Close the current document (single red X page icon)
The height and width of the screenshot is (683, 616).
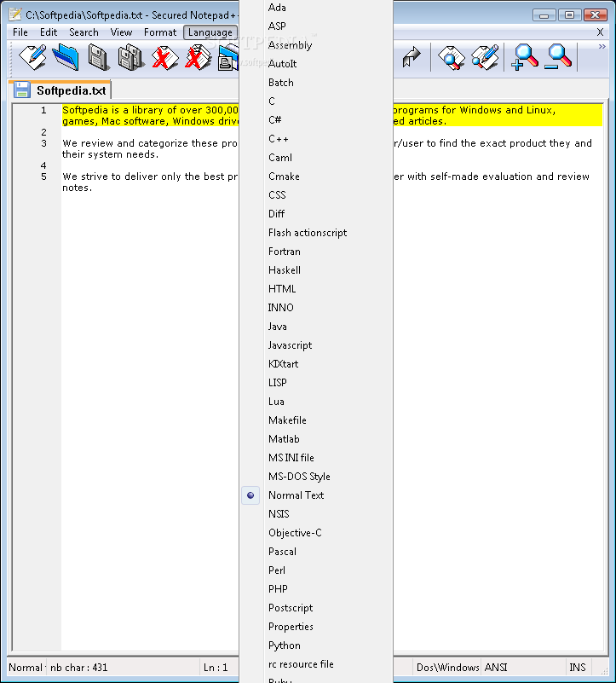(x=164, y=57)
